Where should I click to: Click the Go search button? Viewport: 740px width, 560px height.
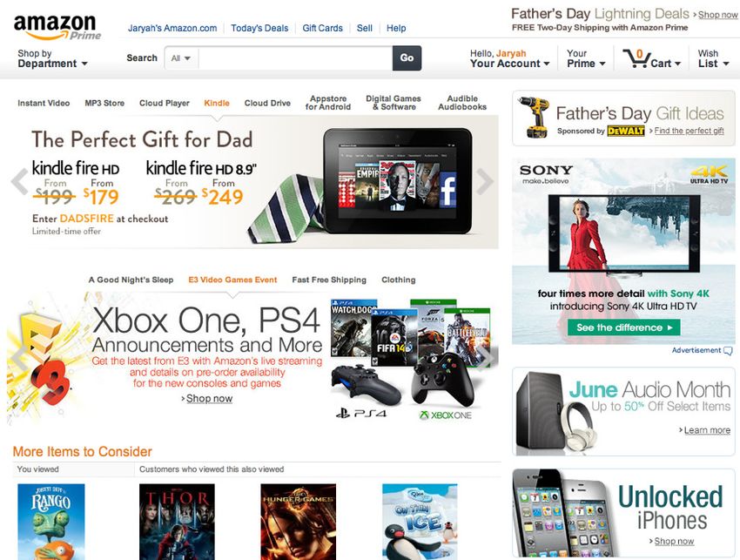point(407,58)
